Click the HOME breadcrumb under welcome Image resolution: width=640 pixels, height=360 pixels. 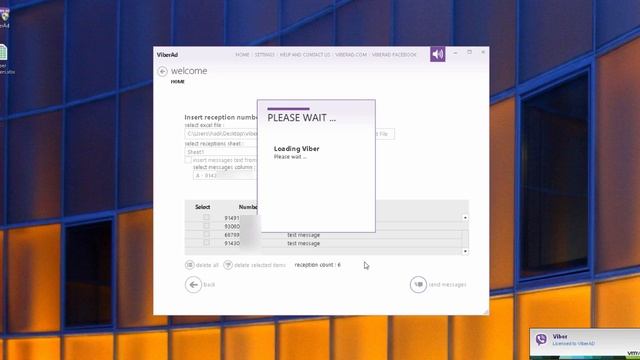(x=178, y=82)
